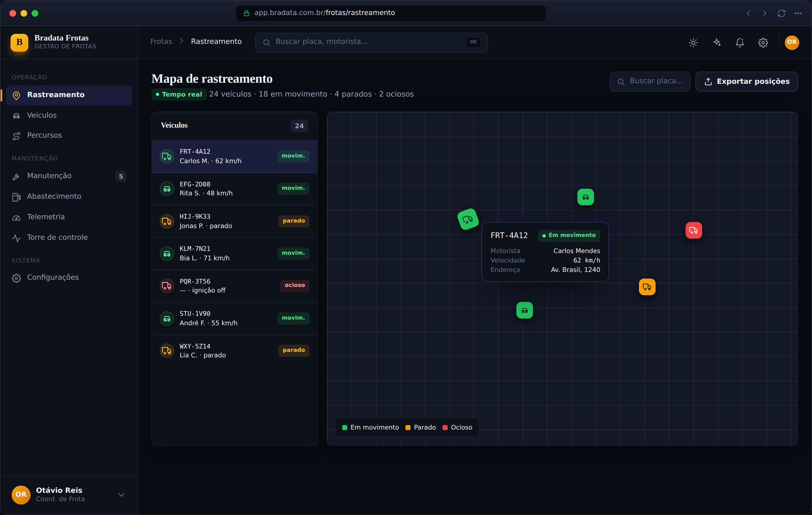Viewport: 812px width, 515px height.
Task: Click the lower green car marker on map
Action: coord(524,310)
